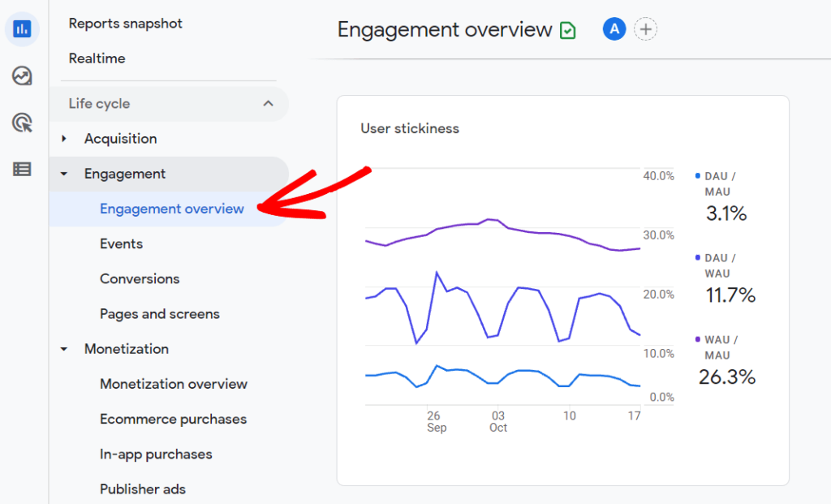Open the Events report
This screenshot has height=504, width=831.
[121, 243]
